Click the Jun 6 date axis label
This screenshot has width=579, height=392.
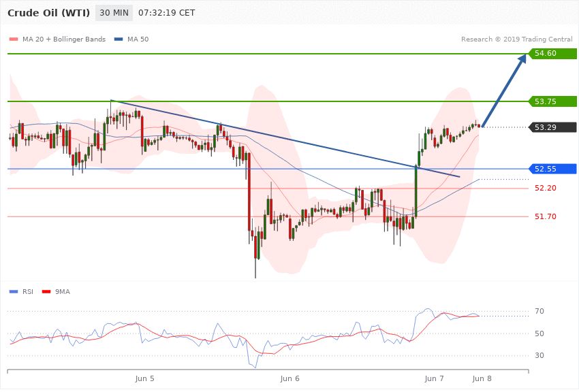coord(290,378)
